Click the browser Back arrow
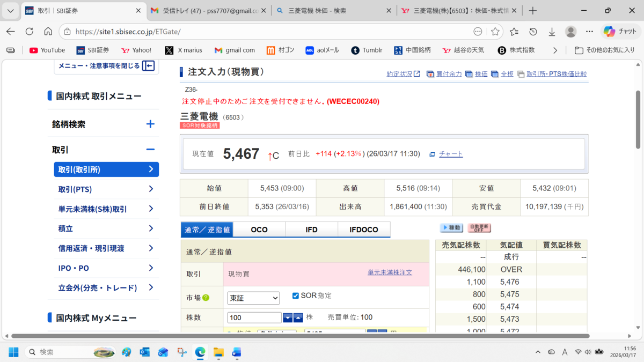The image size is (644, 362). pos(11,32)
